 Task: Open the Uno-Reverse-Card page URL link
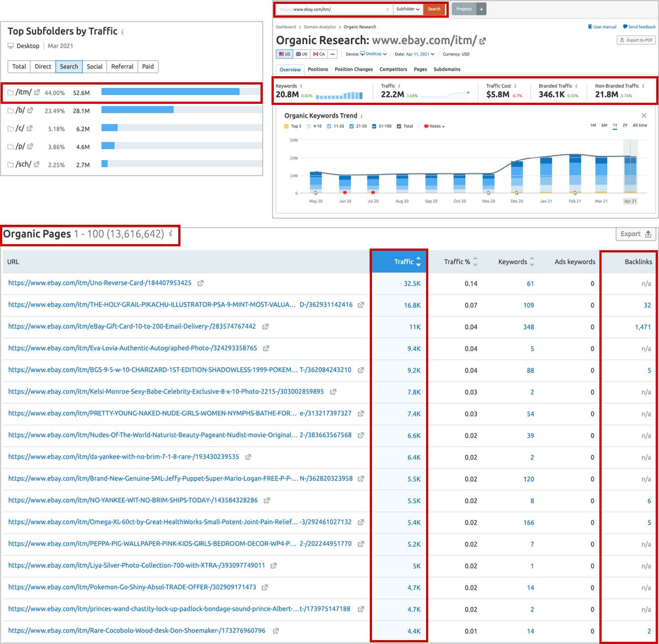pos(99,283)
